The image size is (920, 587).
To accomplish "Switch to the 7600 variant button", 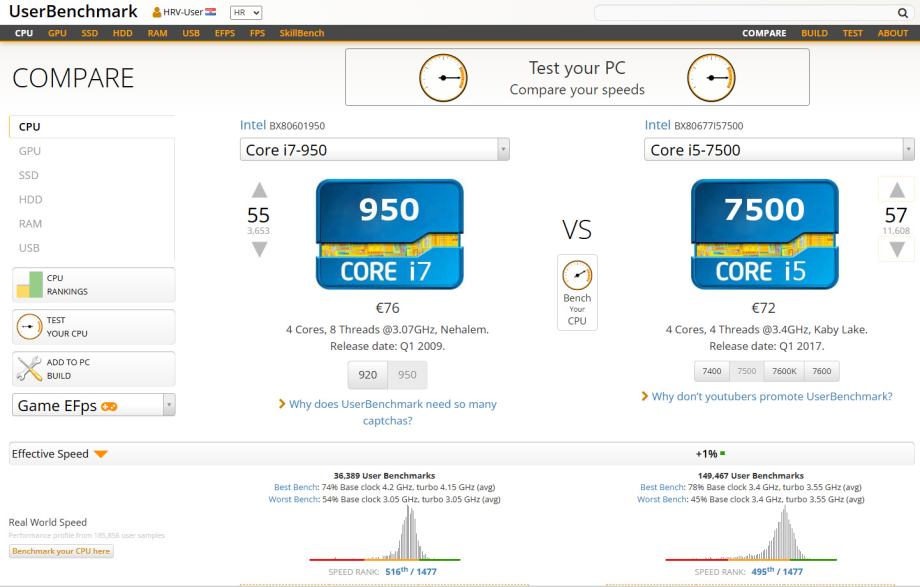I will [821, 371].
